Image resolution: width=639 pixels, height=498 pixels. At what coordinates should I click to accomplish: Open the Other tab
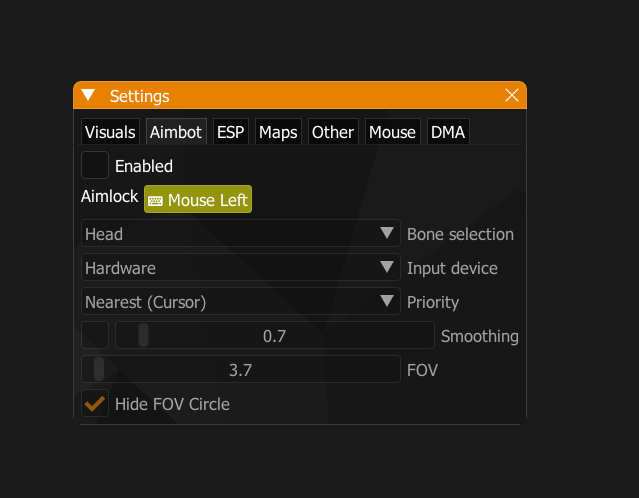333,132
